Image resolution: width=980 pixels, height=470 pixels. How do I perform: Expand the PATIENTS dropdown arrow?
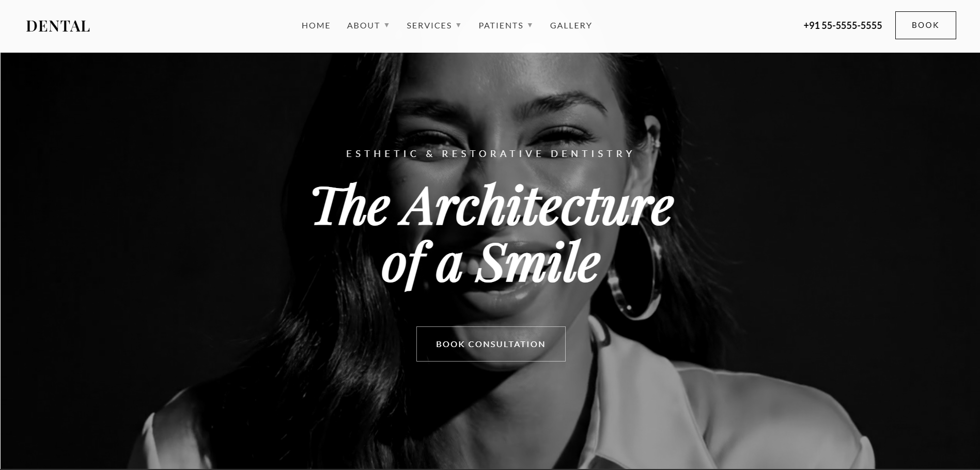coord(530,25)
